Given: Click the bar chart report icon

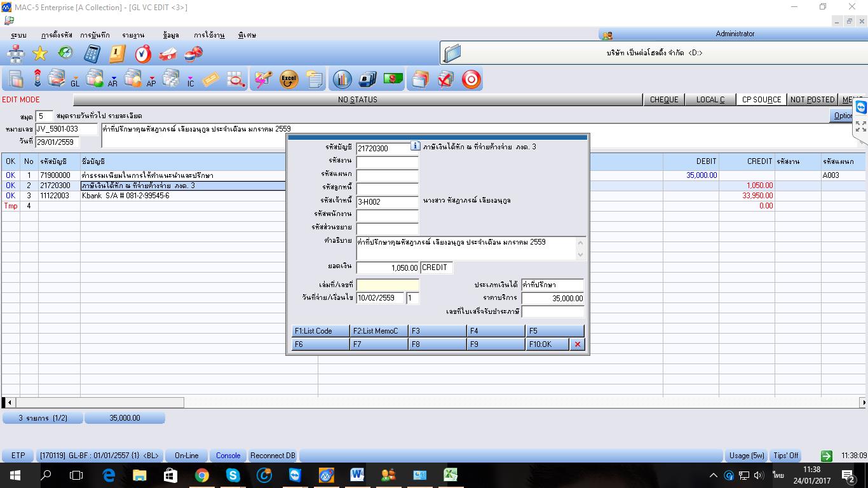Looking at the screenshot, I should coord(342,79).
